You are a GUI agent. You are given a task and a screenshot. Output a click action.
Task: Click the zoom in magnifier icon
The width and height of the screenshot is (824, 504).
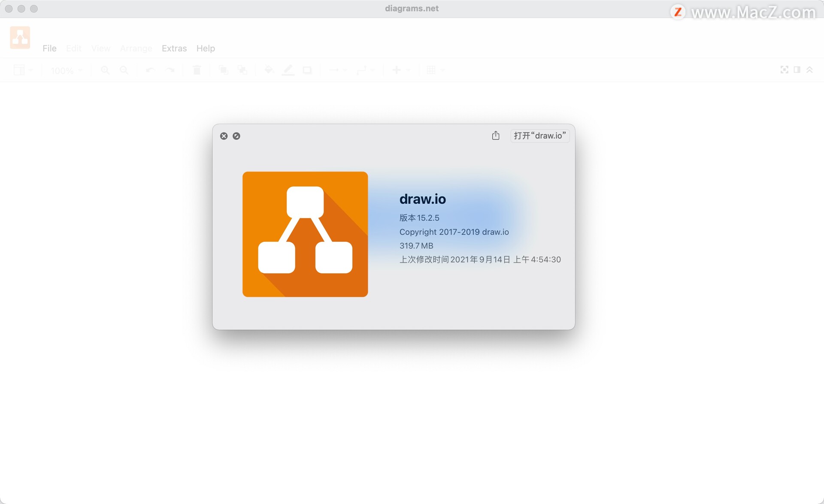pos(105,70)
